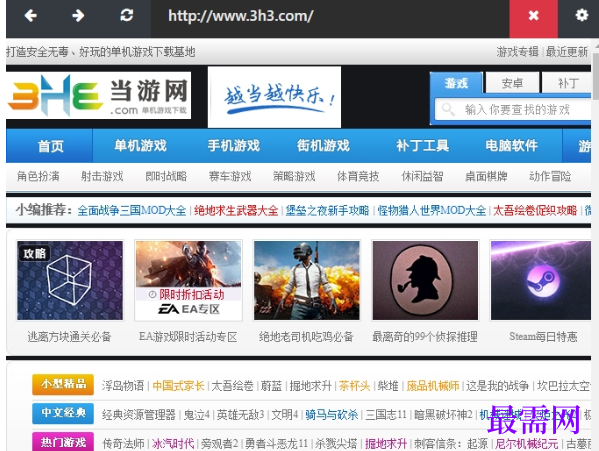Open 即时战略 category
This screenshot has width=599, height=451.
click(166, 176)
